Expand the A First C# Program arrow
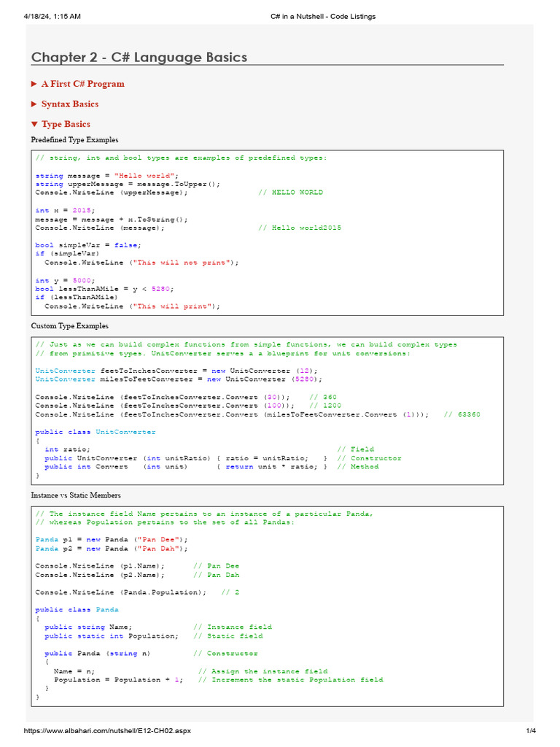This screenshot has width=560, height=747. [x=34, y=84]
